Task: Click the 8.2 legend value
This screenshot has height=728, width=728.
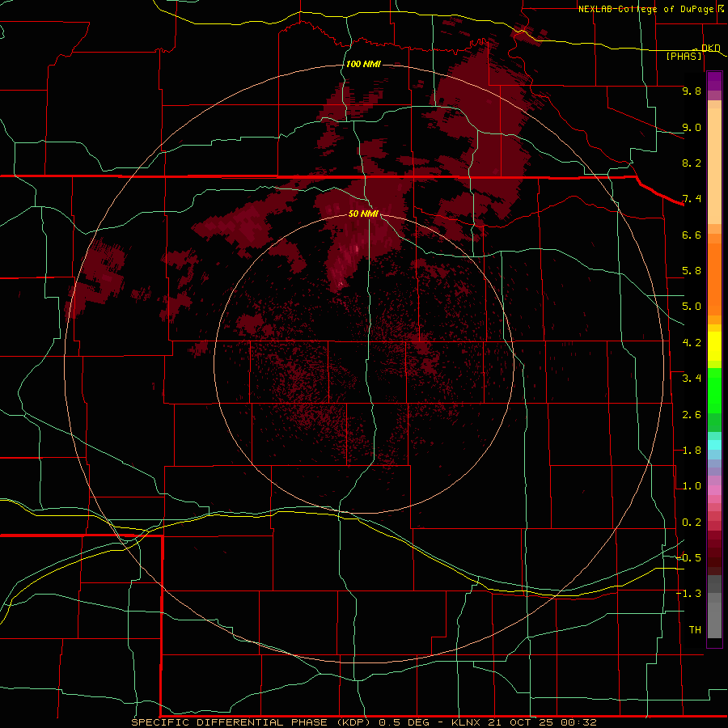Action: point(692,163)
